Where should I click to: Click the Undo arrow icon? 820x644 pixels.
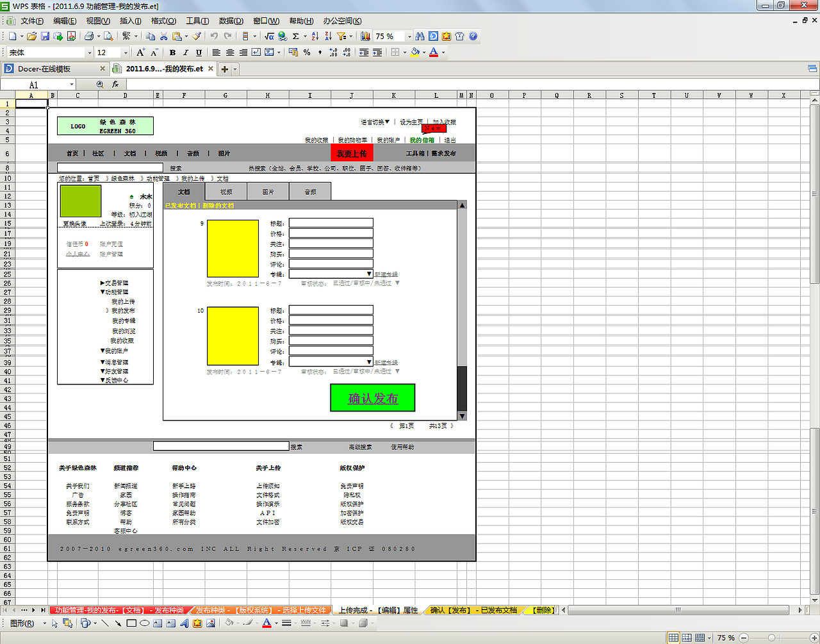pyautogui.click(x=214, y=37)
